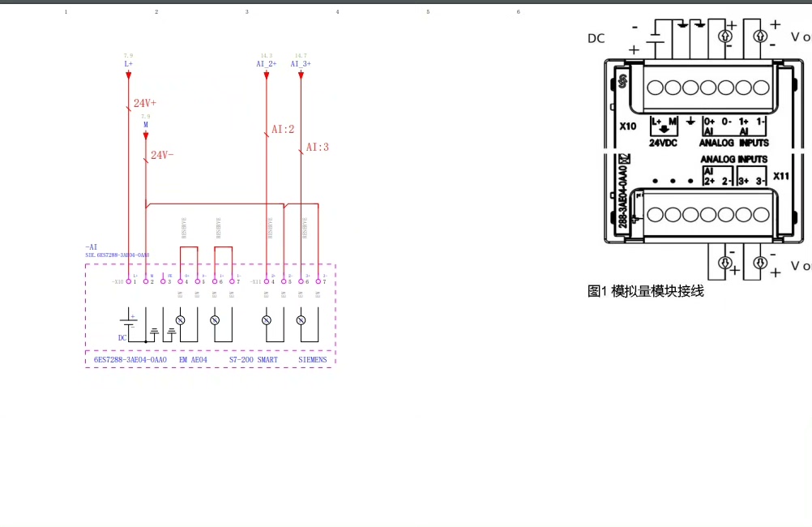
Task: Click the SIEMENS text in the title strip
Action: pos(313,360)
